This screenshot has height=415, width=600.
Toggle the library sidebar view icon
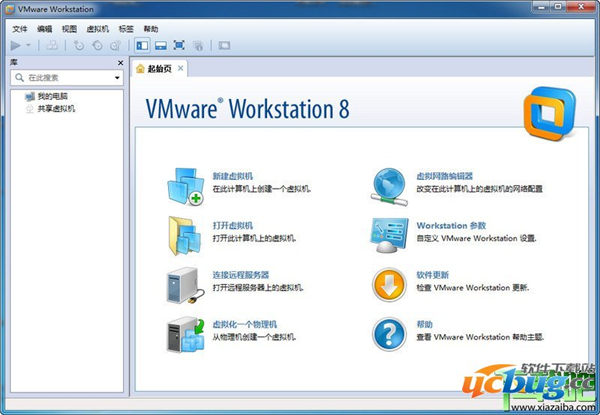pos(142,46)
